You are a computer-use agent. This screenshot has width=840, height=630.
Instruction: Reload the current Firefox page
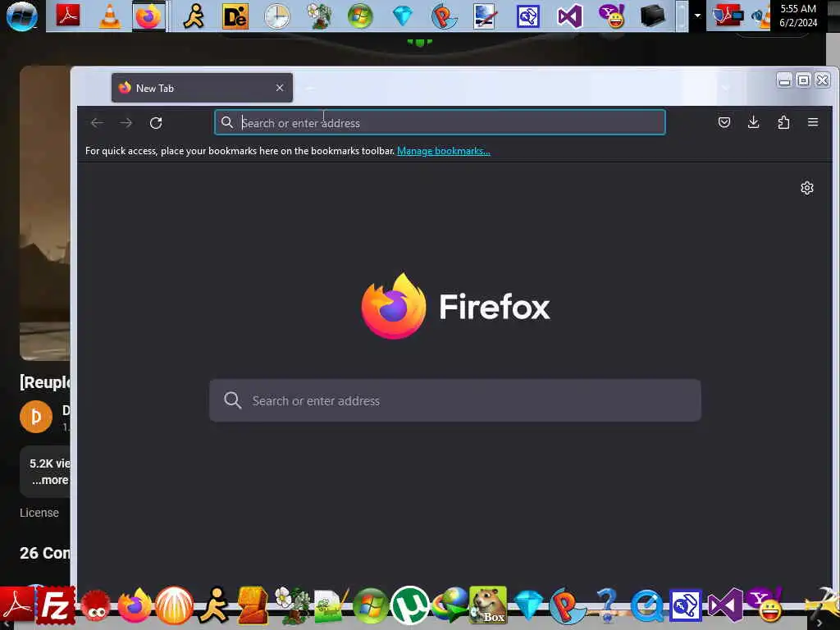click(x=156, y=123)
